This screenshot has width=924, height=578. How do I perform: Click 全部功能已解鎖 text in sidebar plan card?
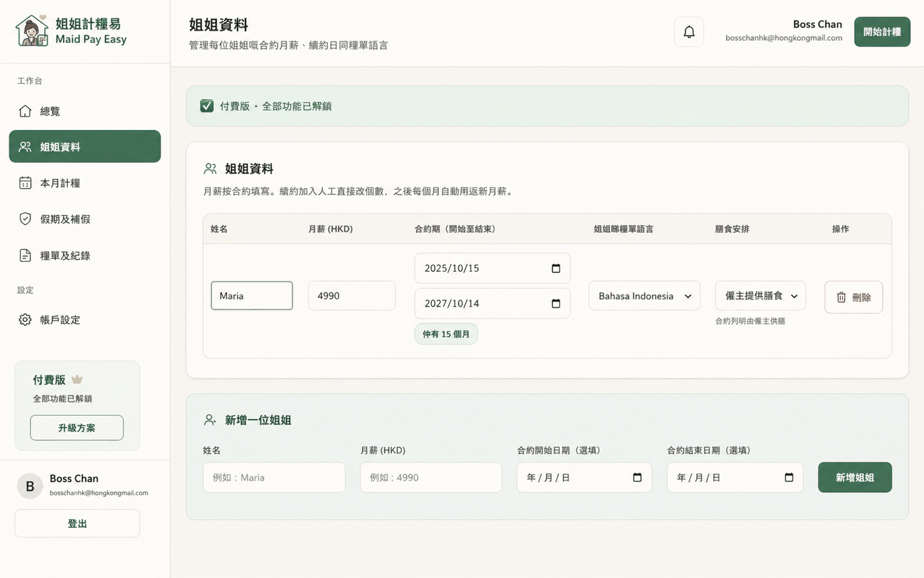click(63, 399)
